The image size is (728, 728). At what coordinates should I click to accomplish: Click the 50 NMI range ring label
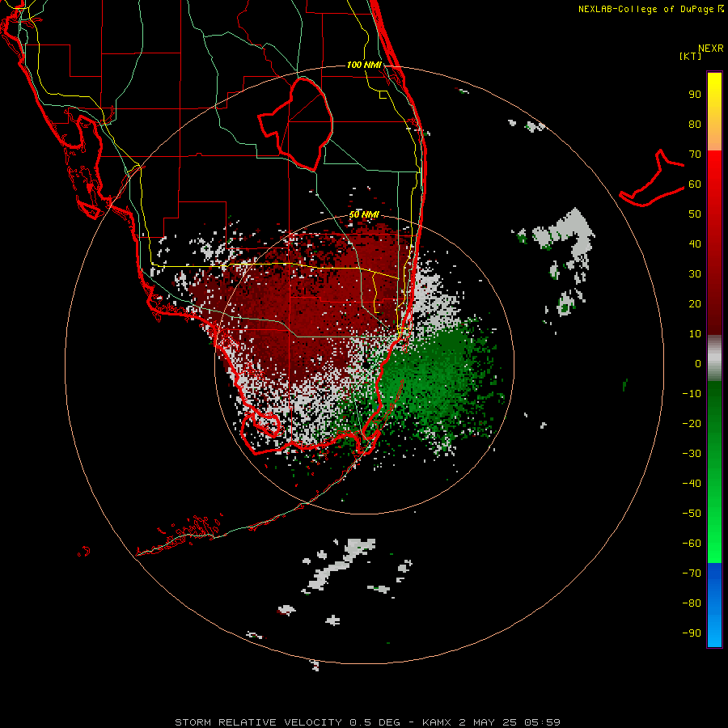click(x=364, y=214)
